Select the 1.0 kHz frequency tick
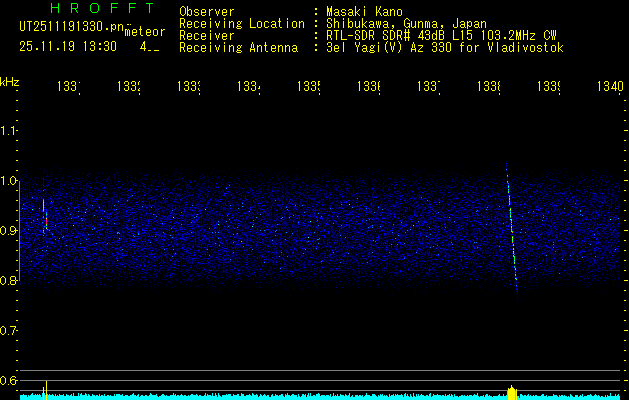Image resolution: width=629 pixels, height=400 pixels. coord(9,181)
